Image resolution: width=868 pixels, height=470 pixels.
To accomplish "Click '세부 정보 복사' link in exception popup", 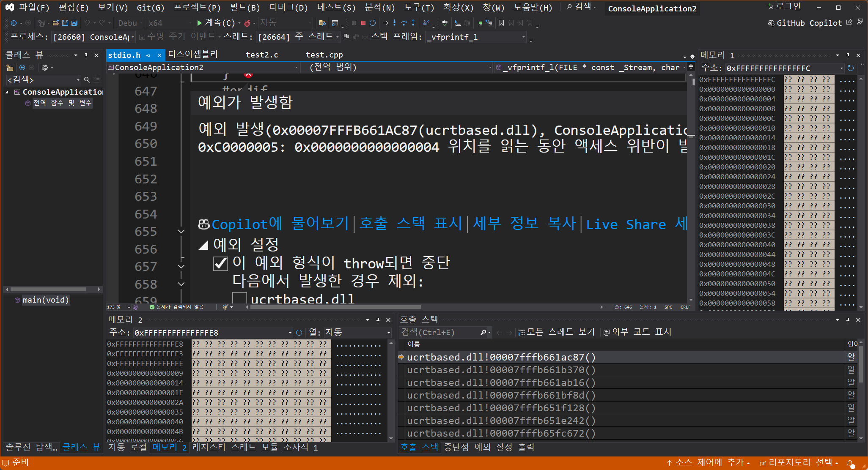I will 524,224.
